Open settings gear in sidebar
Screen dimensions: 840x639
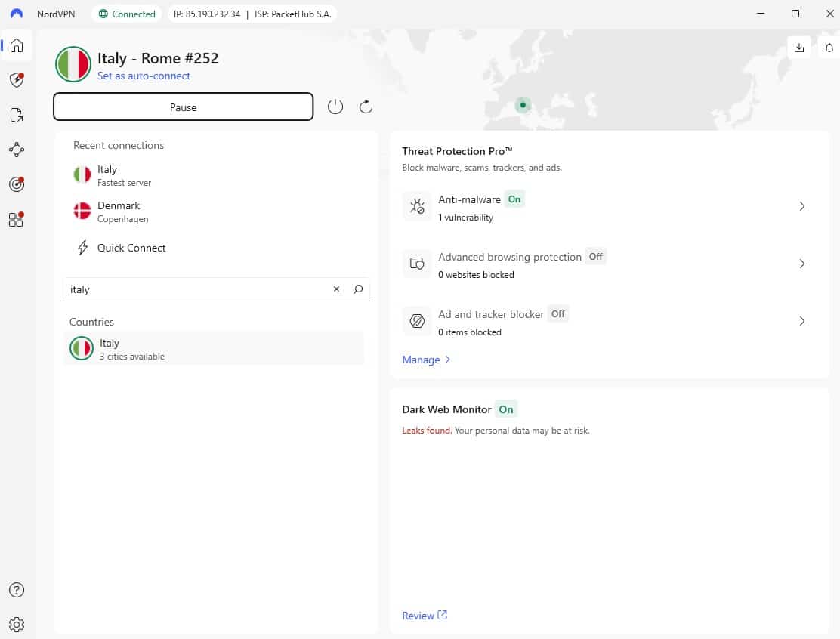[17, 625]
